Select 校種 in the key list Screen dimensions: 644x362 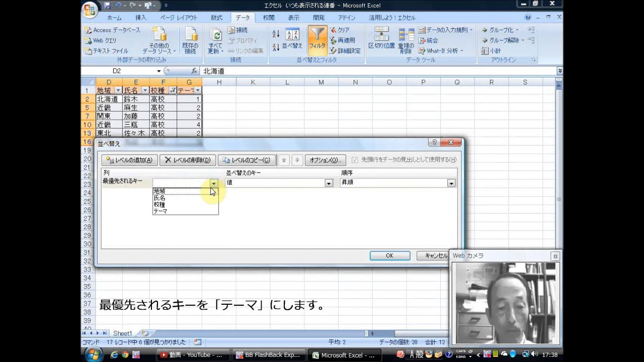tap(185, 205)
